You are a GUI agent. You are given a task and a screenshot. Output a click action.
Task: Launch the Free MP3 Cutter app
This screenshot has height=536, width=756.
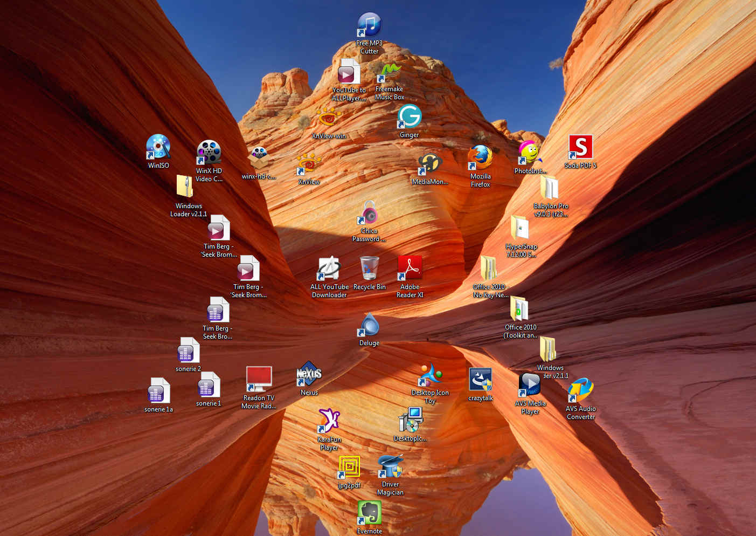[x=370, y=24]
